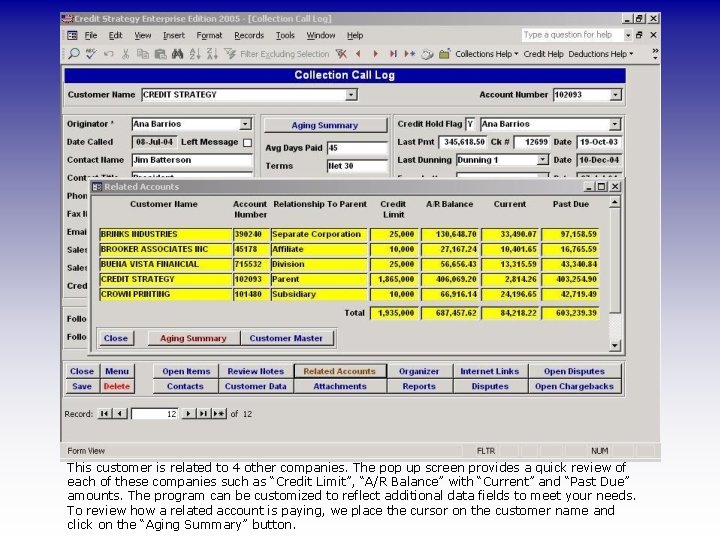Image resolution: width=720 pixels, height=540 pixels.
Task: Click Aging Summary button in Related Accounts popup
Action: click(193, 338)
